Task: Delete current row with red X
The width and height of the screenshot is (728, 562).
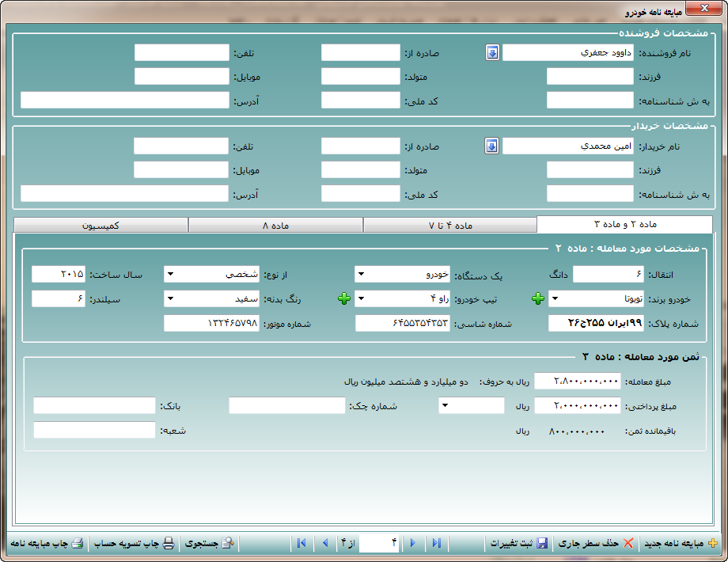Action: coord(628,544)
